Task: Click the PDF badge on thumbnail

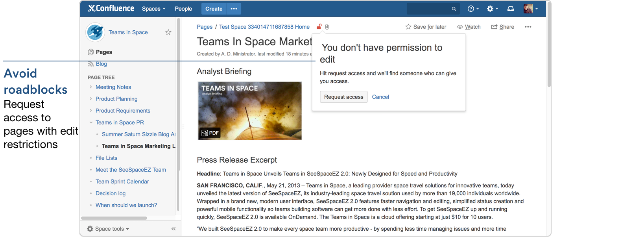Action: (x=210, y=133)
